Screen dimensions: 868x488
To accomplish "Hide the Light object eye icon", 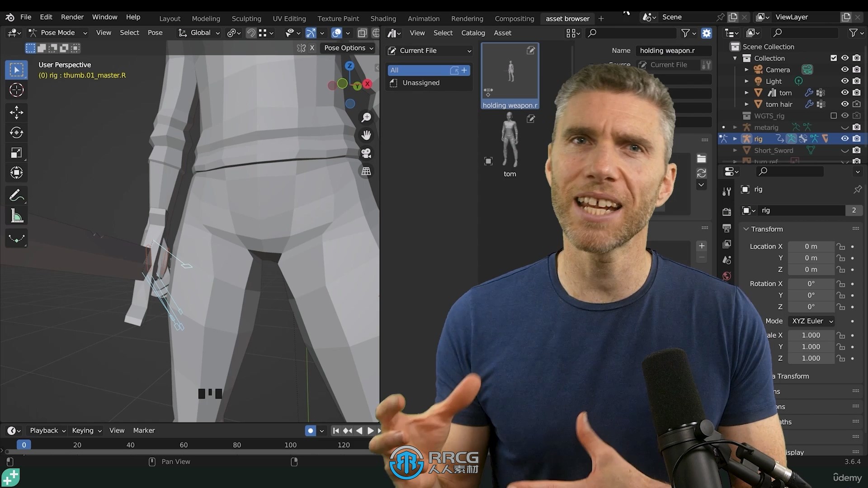I will tap(844, 81).
